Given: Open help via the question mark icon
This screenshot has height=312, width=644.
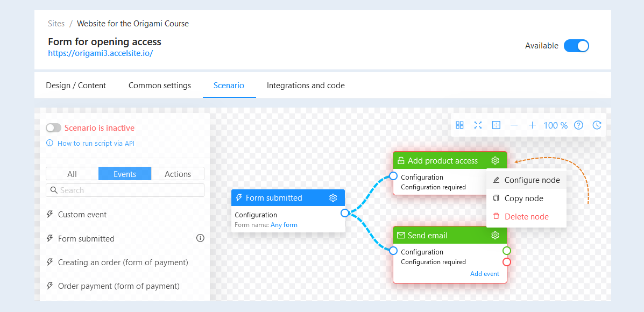Looking at the screenshot, I should tap(579, 125).
